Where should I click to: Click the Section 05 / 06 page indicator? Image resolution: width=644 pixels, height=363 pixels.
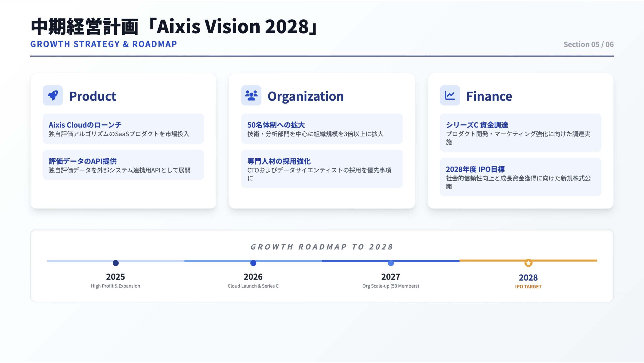point(588,44)
